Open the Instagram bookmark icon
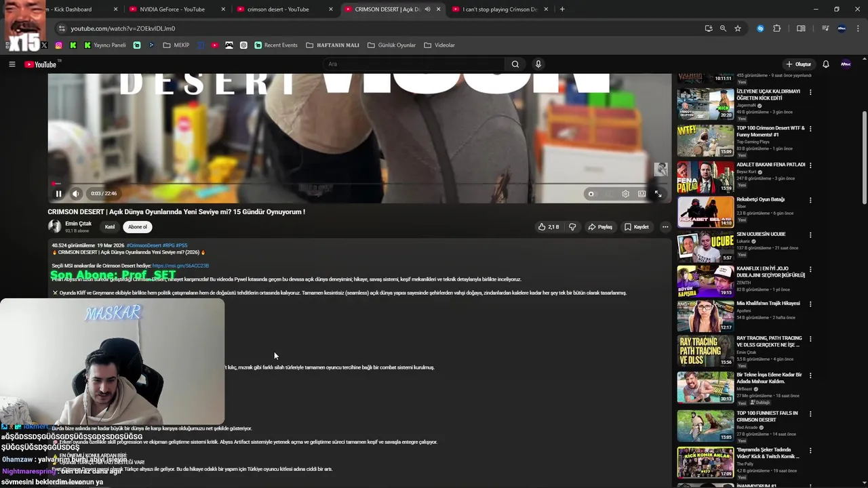Screen dimensions: 868x488 point(59,45)
